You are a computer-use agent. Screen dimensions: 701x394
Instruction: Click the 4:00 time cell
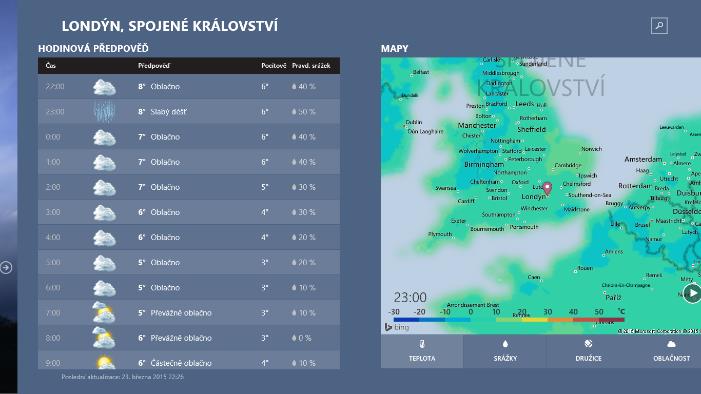pos(53,237)
